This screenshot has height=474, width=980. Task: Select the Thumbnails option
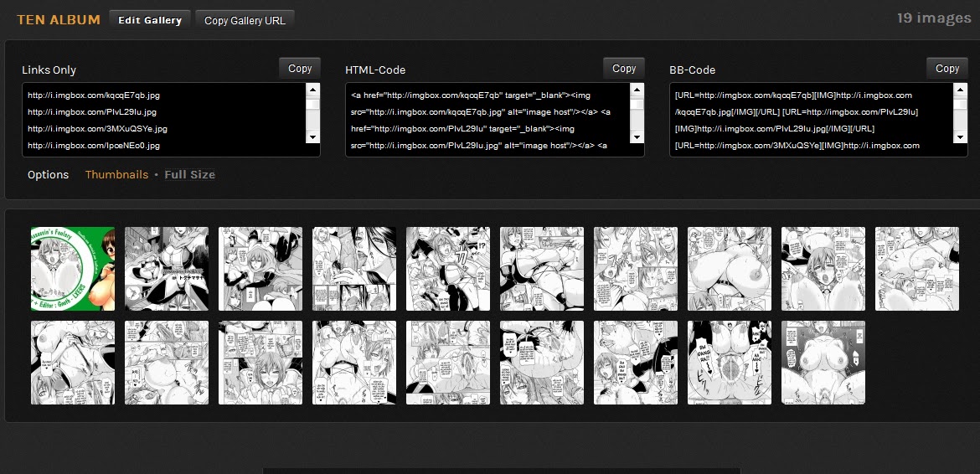point(117,175)
